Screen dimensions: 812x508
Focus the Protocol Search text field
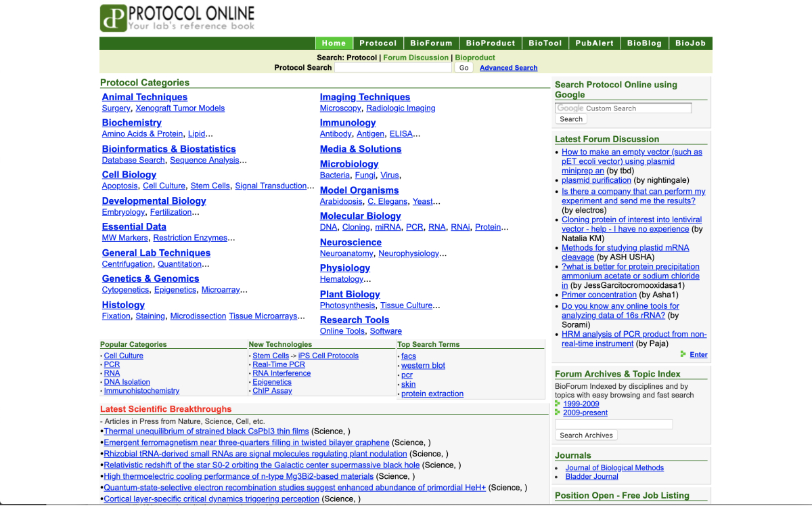[x=393, y=68]
